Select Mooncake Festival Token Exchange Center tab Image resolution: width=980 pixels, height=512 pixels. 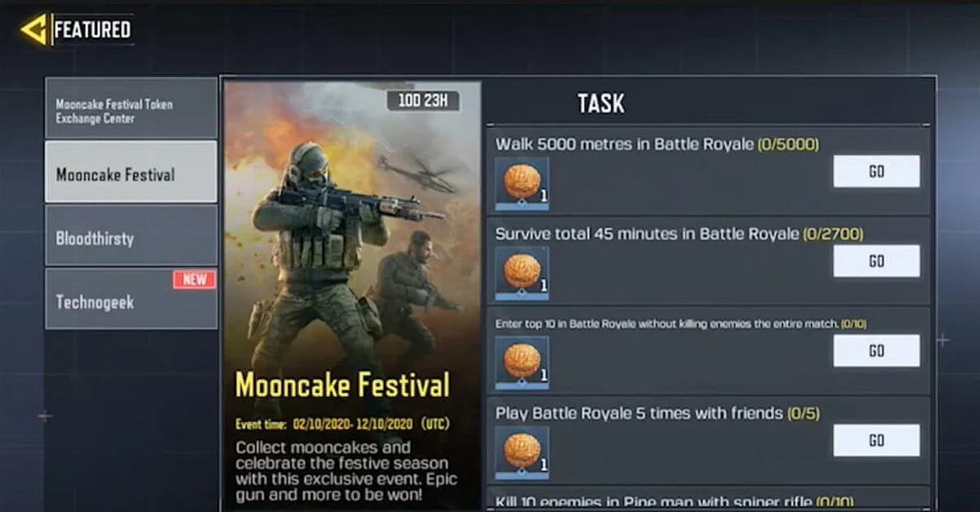coord(131,108)
